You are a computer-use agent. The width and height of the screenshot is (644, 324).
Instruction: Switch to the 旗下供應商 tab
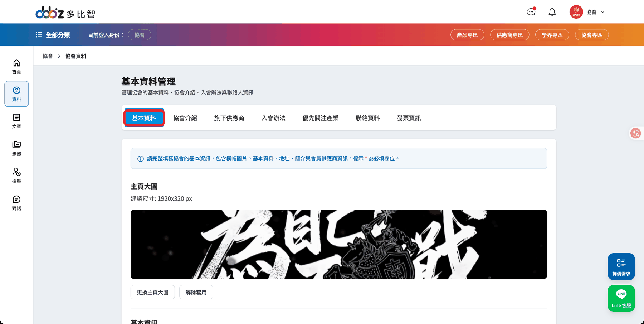pyautogui.click(x=229, y=118)
